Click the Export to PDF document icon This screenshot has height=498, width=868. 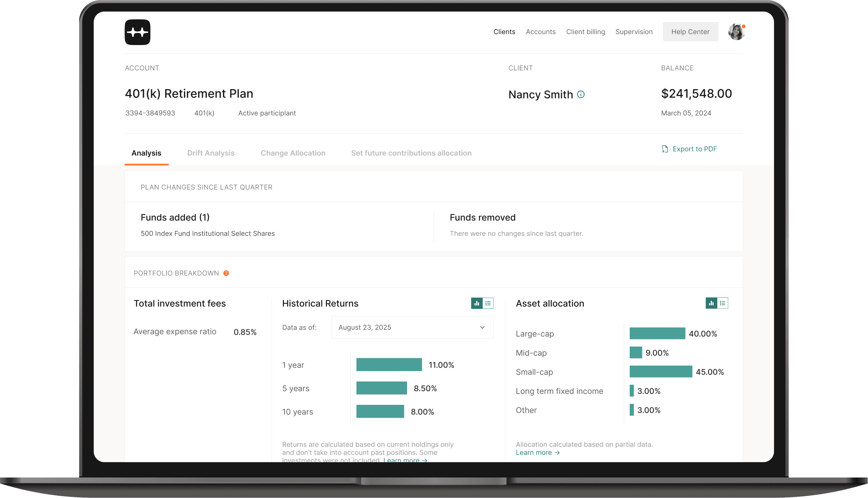click(665, 149)
